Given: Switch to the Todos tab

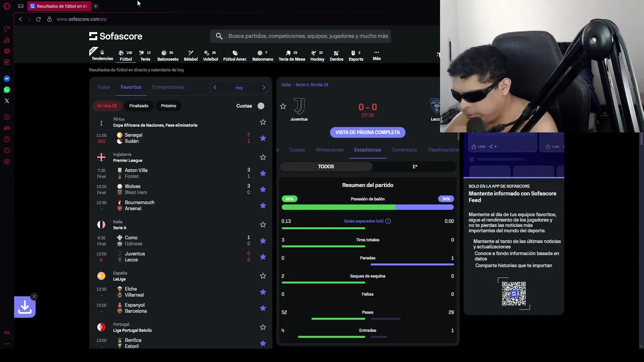Looking at the screenshot, I should [103, 87].
